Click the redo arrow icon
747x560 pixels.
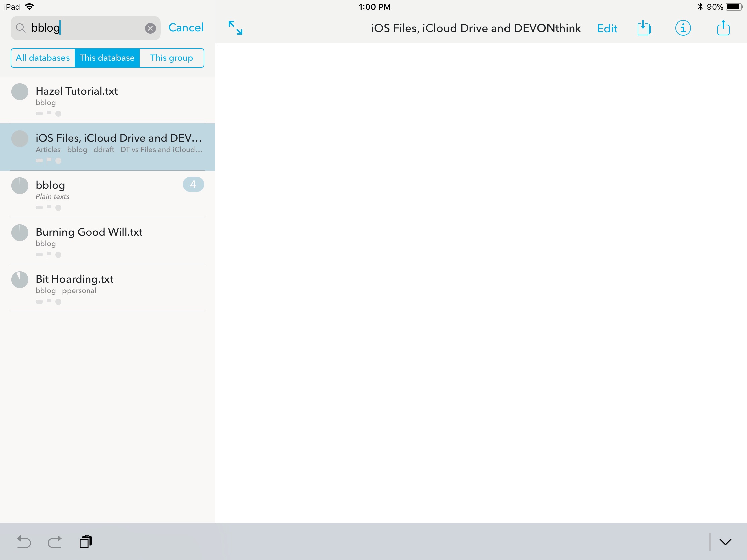(55, 542)
